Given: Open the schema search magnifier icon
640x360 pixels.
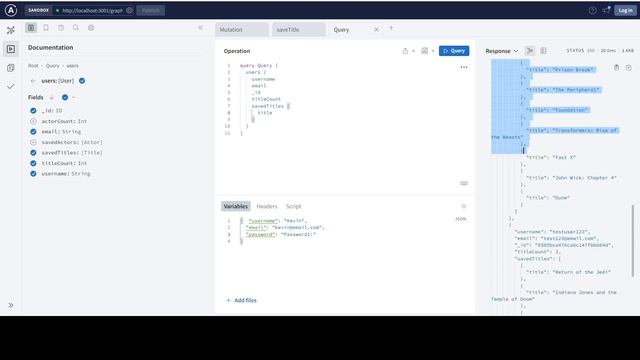Looking at the screenshot, I should pos(76,28).
